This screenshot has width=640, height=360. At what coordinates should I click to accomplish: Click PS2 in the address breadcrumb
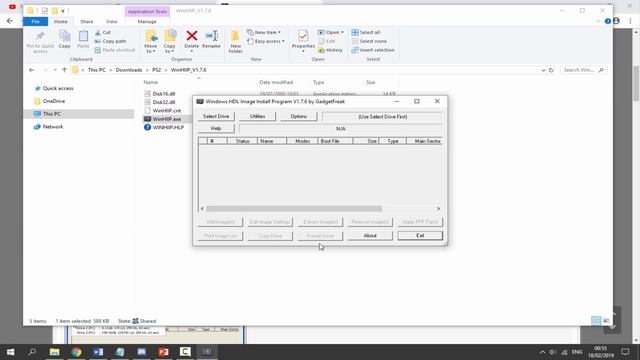coord(156,70)
